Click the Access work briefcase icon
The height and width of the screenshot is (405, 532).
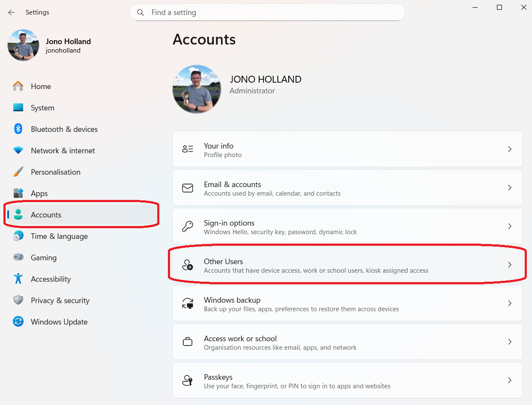click(x=188, y=342)
